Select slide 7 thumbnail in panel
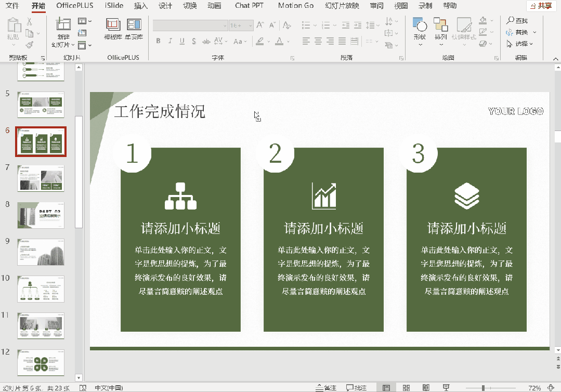Image resolution: width=561 pixels, height=392 pixels. coord(41,178)
